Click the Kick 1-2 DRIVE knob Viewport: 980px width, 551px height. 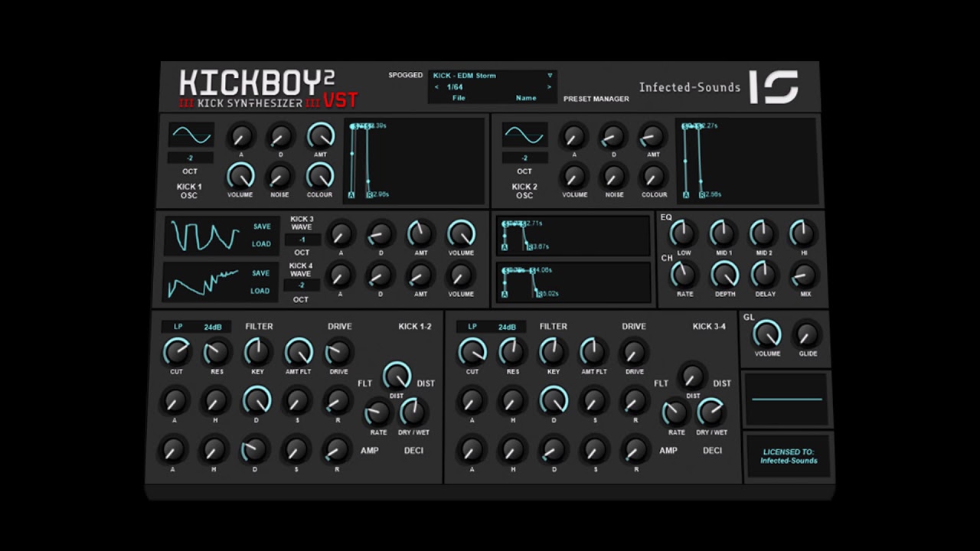click(338, 352)
